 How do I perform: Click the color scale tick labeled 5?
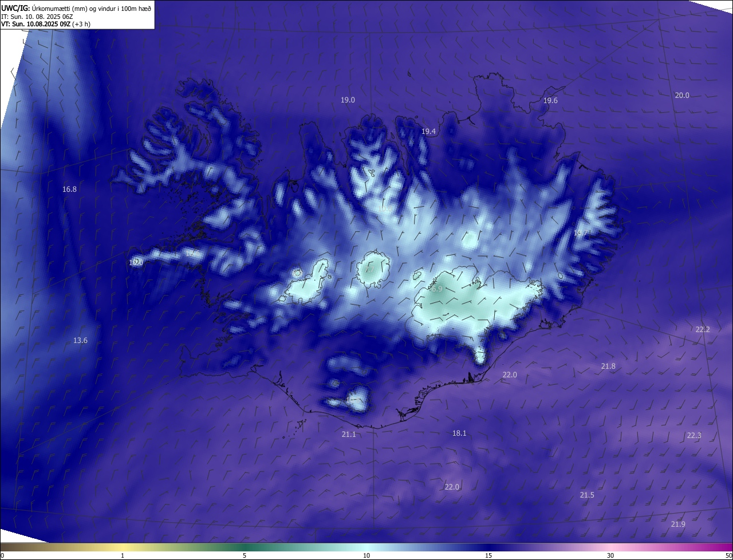click(245, 555)
